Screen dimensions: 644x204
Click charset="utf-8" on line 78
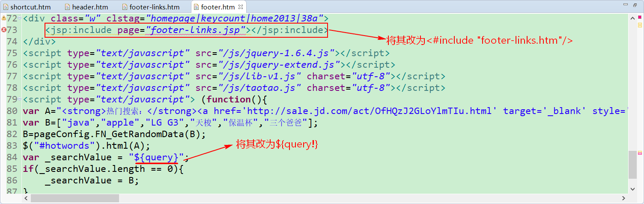pos(352,88)
